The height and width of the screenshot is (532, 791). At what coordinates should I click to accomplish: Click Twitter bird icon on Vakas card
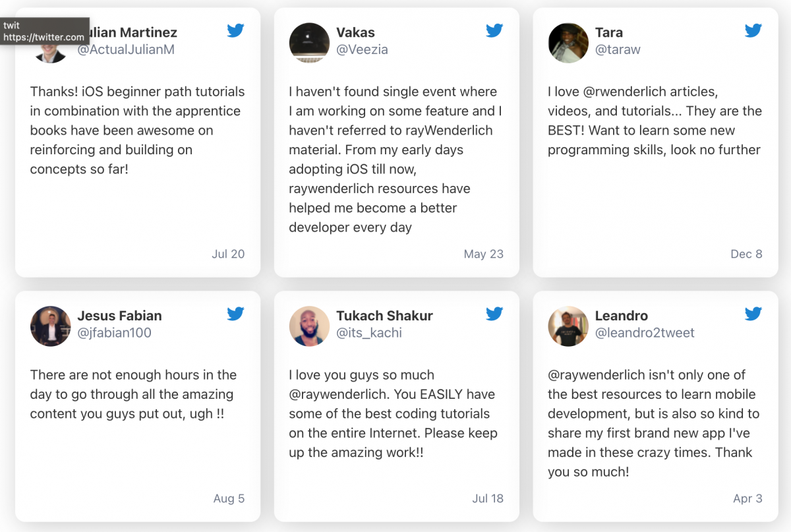(x=495, y=30)
